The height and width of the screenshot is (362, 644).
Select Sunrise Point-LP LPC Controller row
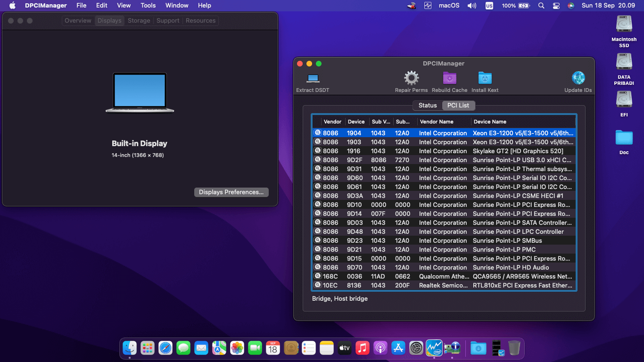444,231
